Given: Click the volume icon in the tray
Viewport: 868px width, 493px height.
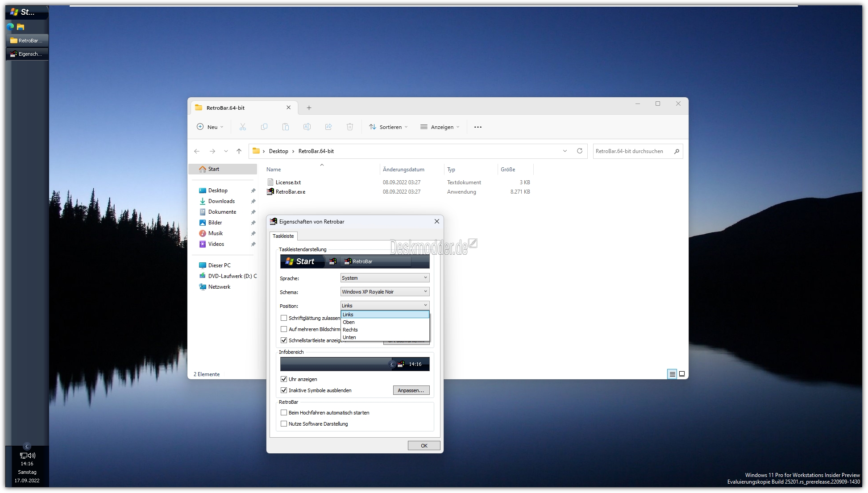Looking at the screenshot, I should (32, 456).
